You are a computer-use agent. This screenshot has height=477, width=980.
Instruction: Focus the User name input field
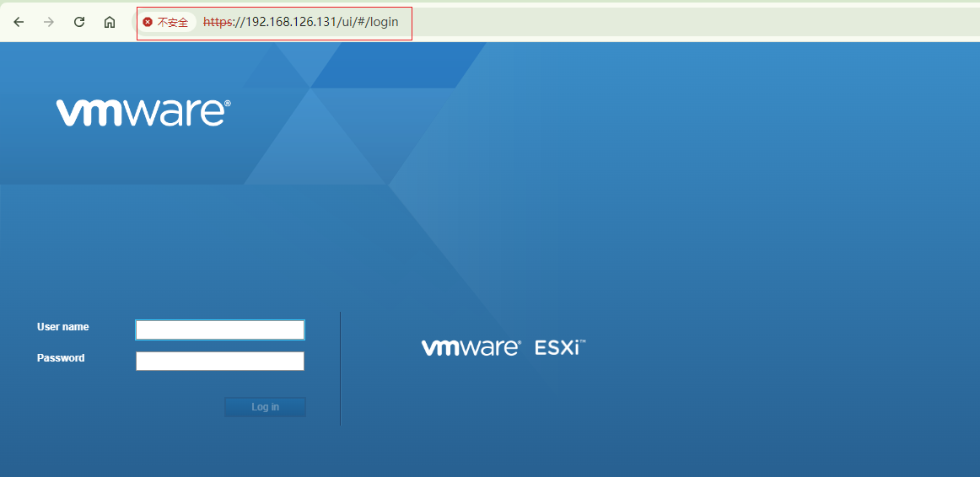220,330
